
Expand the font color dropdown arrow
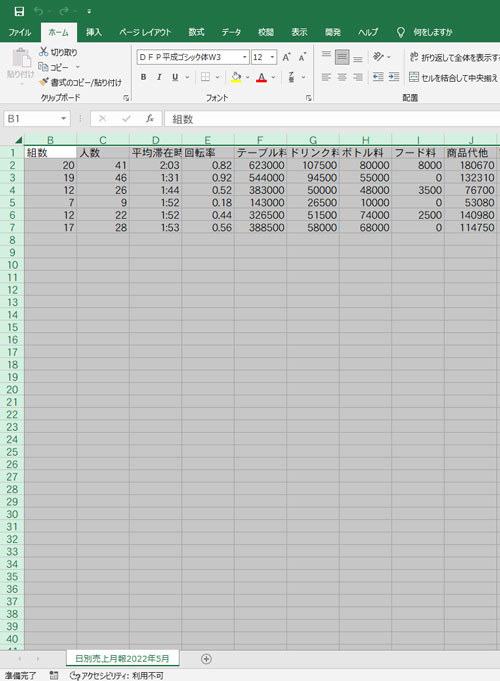[x=273, y=77]
